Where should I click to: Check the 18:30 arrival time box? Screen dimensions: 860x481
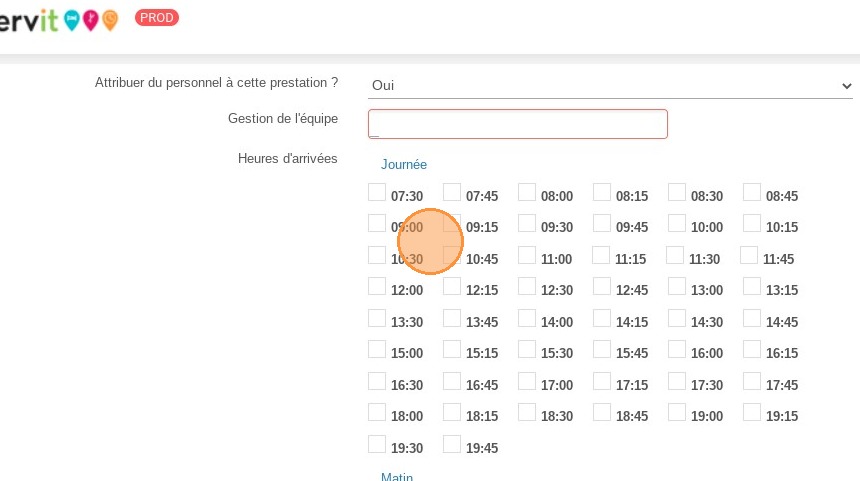click(x=527, y=412)
